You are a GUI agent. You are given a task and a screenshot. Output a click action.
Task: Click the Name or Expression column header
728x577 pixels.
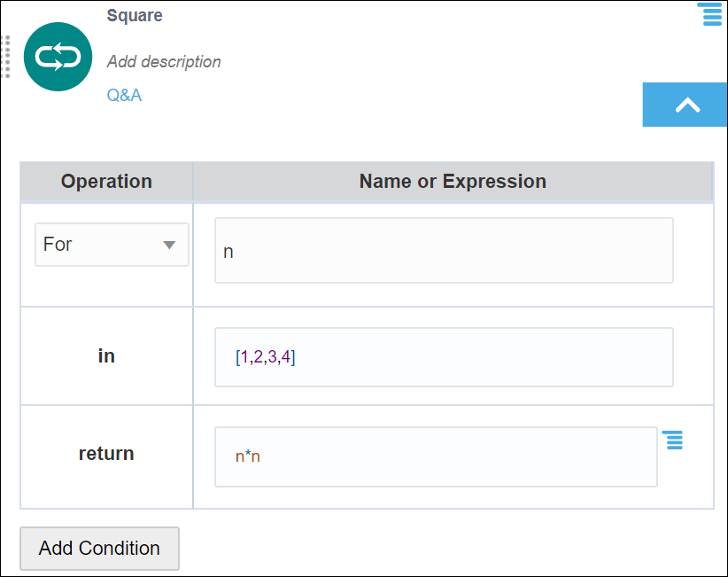click(453, 182)
